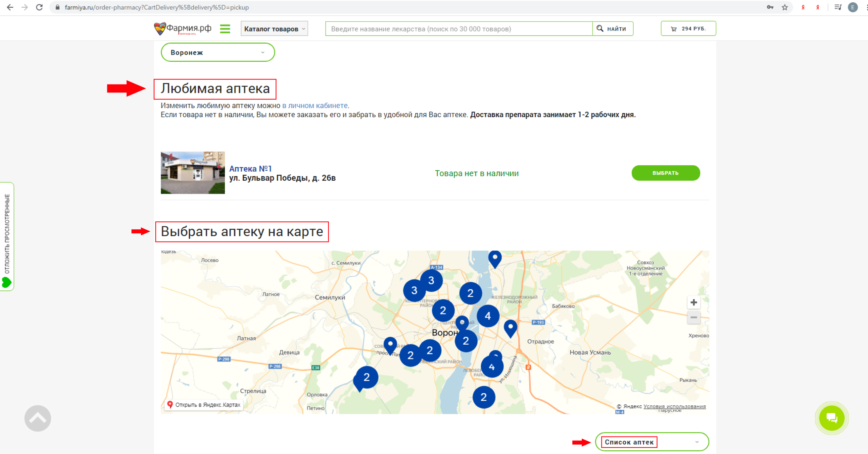The width and height of the screenshot is (868, 454).
Task: Go back using browser back arrow
Action: point(10,7)
